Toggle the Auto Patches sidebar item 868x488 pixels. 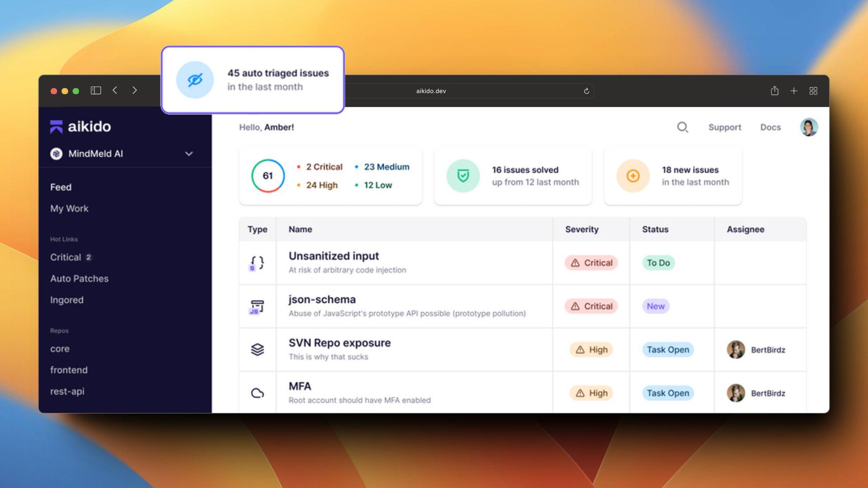point(79,278)
